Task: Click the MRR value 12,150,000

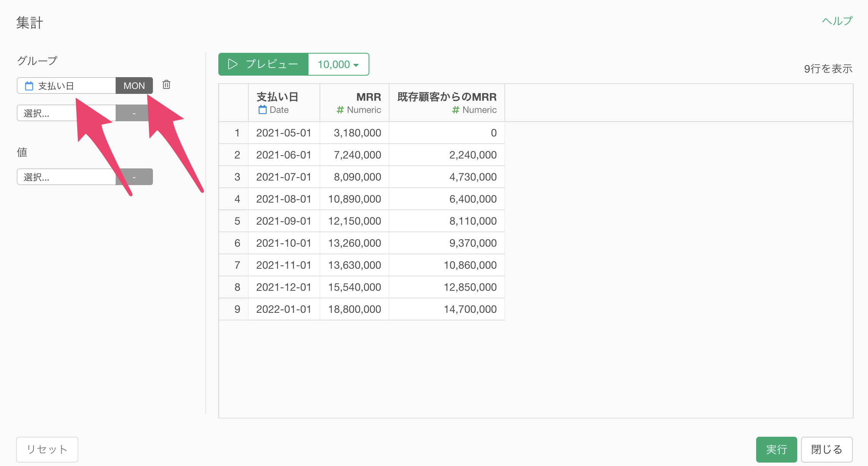Action: pyautogui.click(x=355, y=221)
